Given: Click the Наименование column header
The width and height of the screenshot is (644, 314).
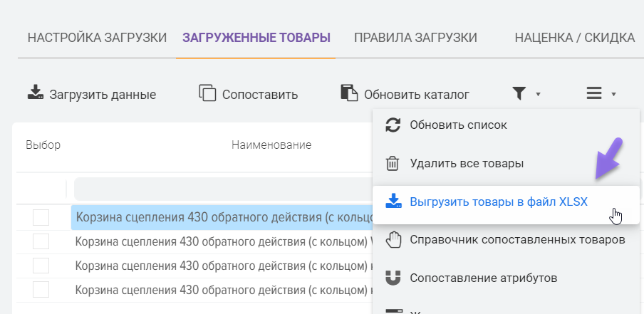Looking at the screenshot, I should [x=271, y=145].
